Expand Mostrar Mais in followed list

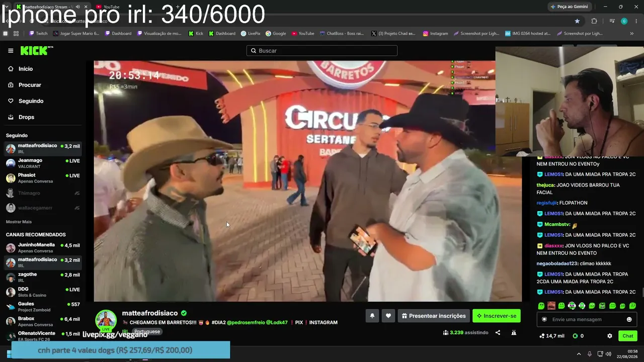pyautogui.click(x=19, y=222)
